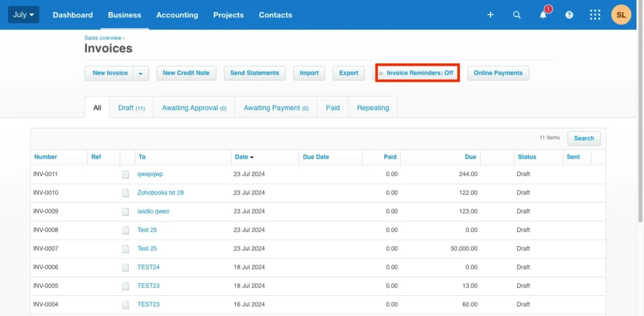Sort by the To column header
The image size is (644, 316).
(142, 157)
